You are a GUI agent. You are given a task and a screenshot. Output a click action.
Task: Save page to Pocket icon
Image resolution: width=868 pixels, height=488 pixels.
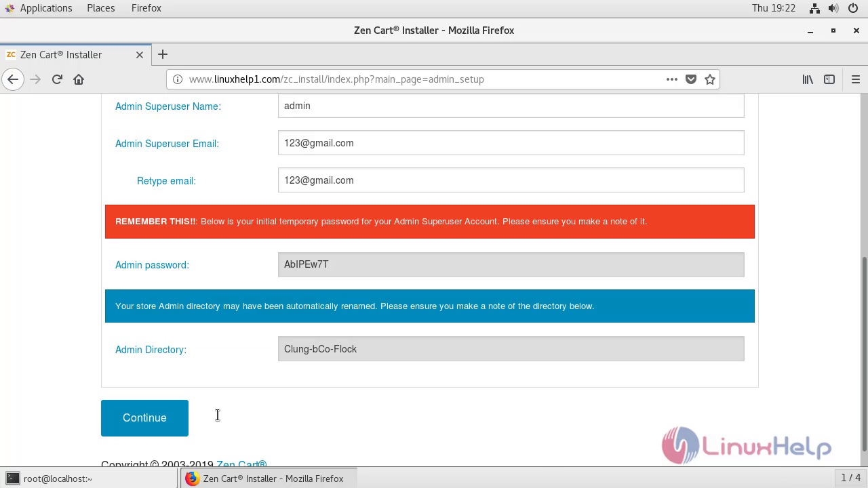(691, 79)
